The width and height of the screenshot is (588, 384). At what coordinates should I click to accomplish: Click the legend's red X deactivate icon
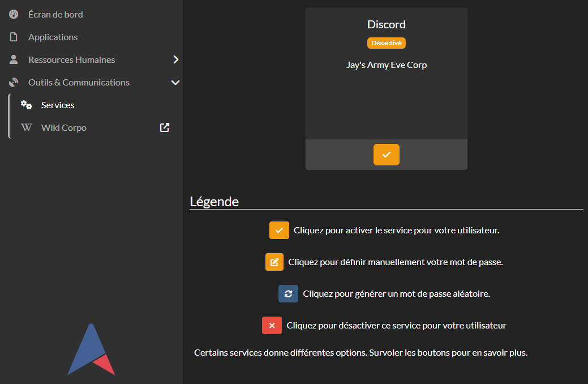pos(272,326)
